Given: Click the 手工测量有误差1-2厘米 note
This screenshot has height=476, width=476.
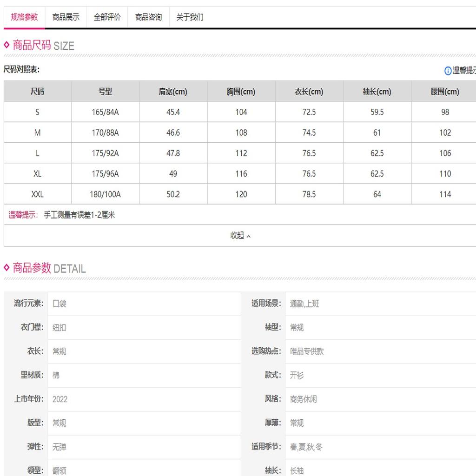Looking at the screenshot, I should tap(79, 215).
